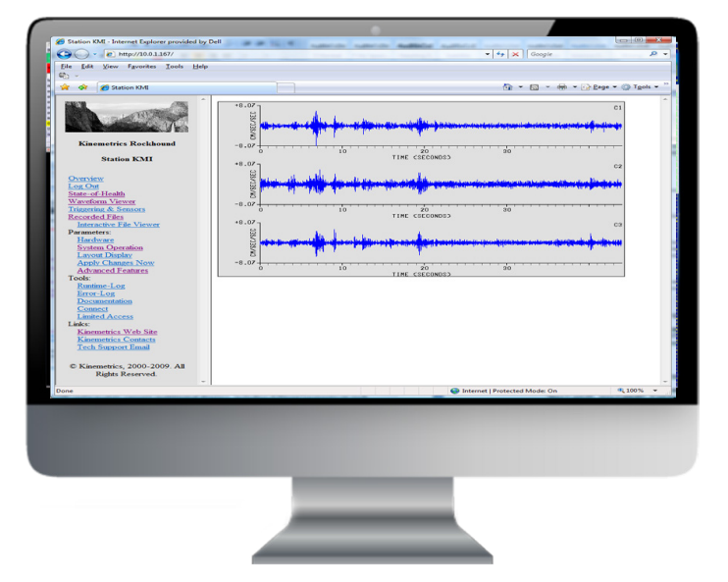Click the Home icon in command bar
The image size is (728, 582).
coord(507,87)
